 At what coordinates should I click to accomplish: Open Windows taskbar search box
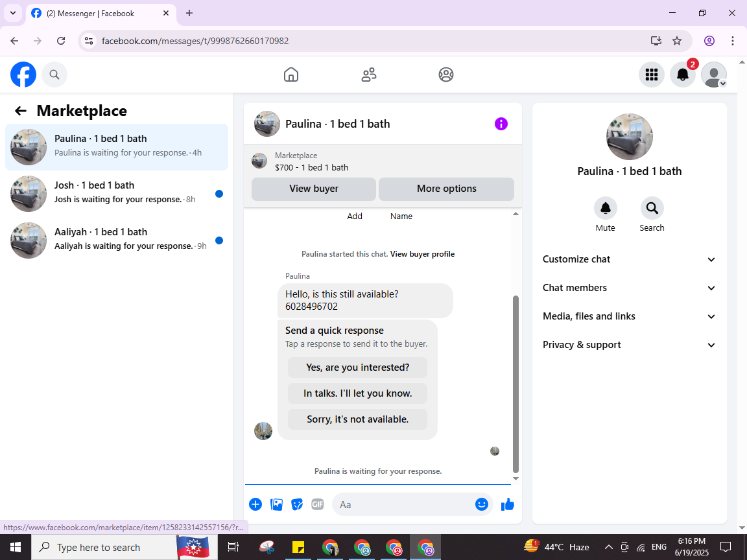(124, 547)
